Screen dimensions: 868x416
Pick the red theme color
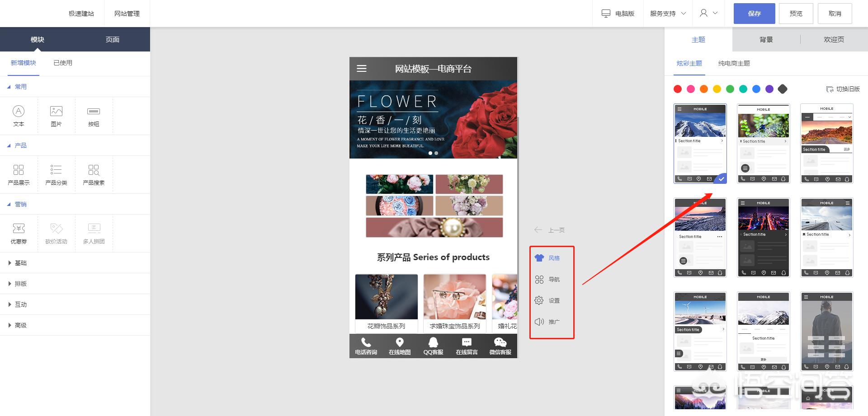click(x=678, y=89)
